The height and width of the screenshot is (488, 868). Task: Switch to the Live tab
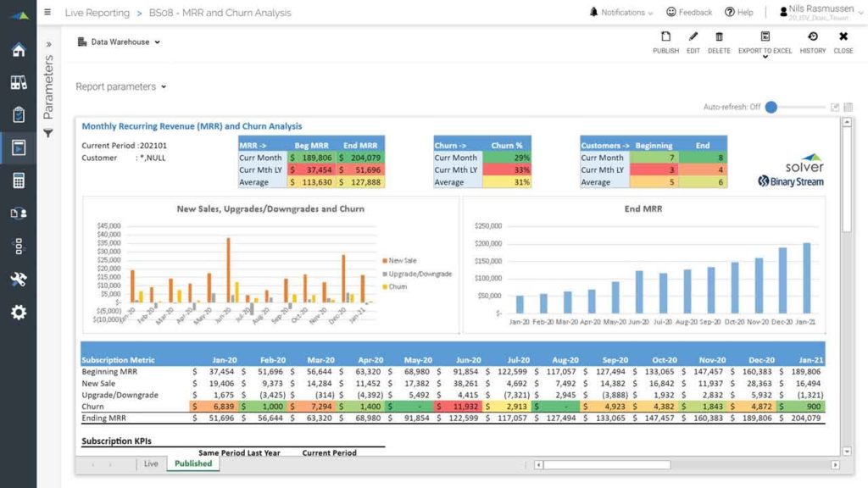[x=151, y=463]
